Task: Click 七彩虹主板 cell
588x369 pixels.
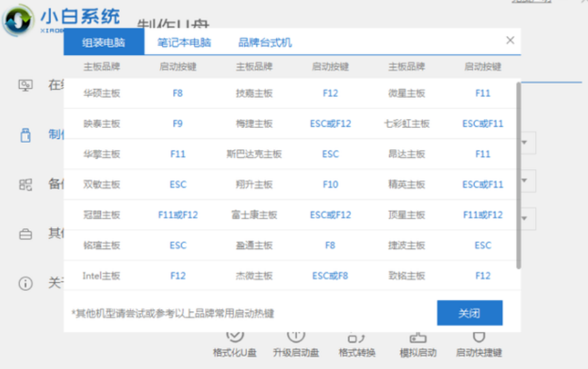Action: 406,123
